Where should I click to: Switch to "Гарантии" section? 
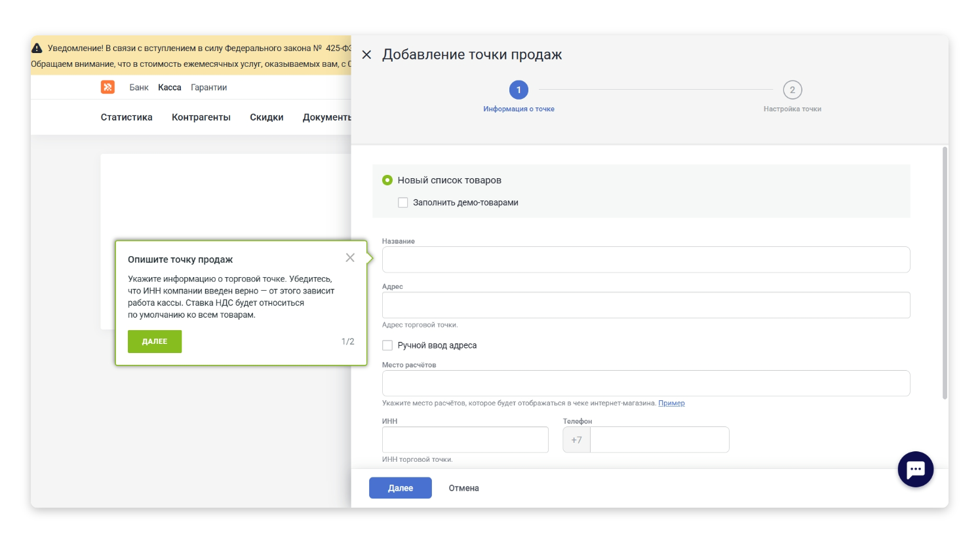click(208, 88)
